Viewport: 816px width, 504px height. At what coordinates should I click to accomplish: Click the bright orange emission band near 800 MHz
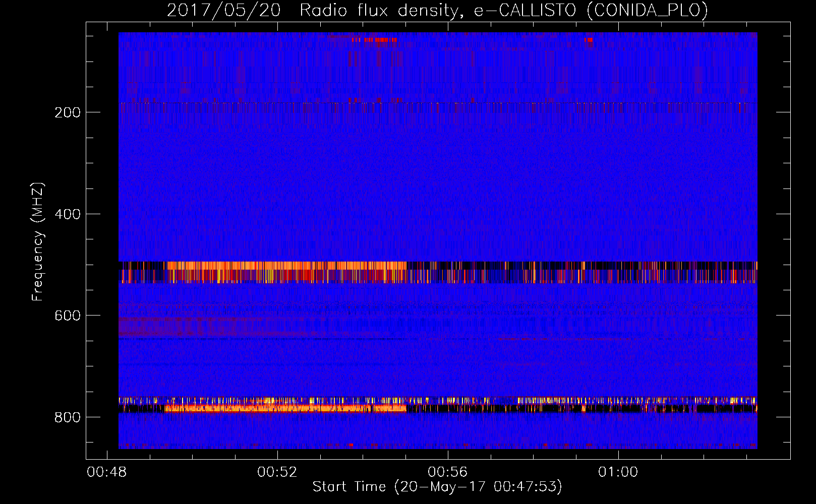(x=285, y=408)
